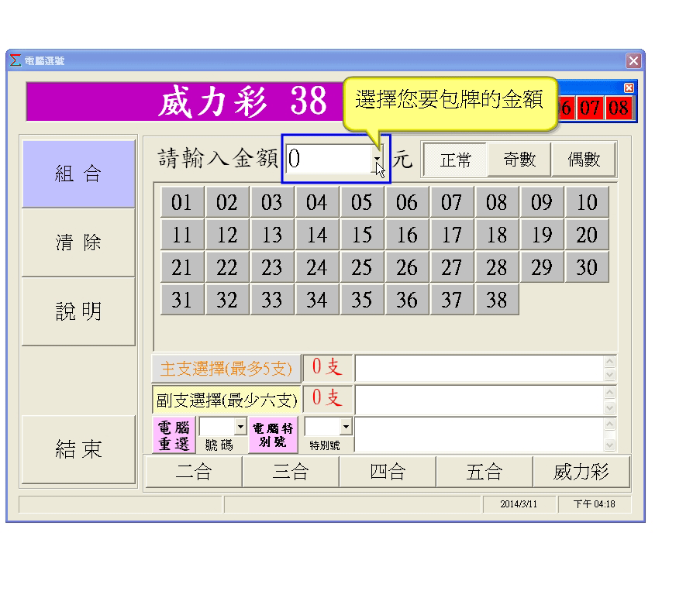Pick lottery number 07
The image size is (700, 591).
[452, 202]
